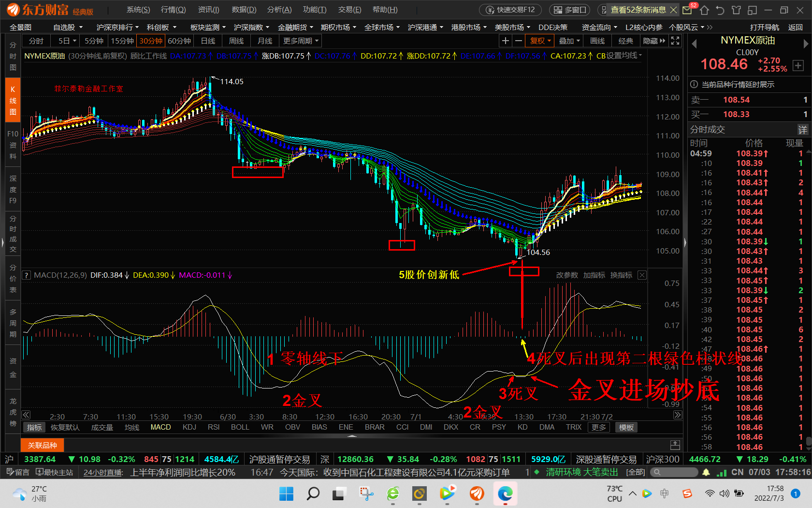Switch to daily K-line (日线) period
This screenshot has height=508, width=812.
(x=208, y=41)
